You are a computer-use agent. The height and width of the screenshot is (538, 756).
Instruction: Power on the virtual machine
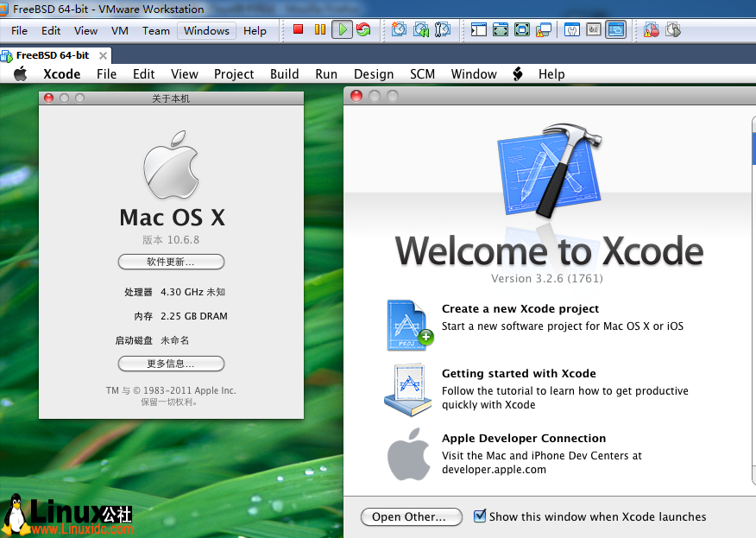point(342,28)
